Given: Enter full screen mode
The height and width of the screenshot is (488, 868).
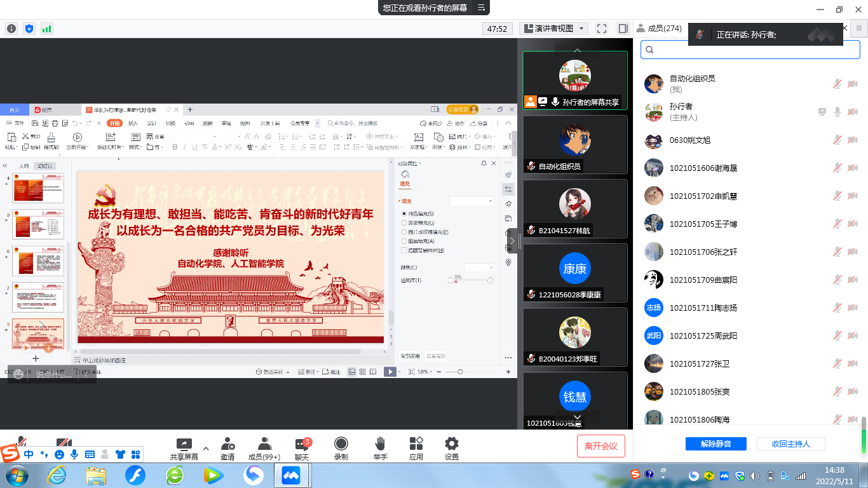Looking at the screenshot, I should click(602, 29).
